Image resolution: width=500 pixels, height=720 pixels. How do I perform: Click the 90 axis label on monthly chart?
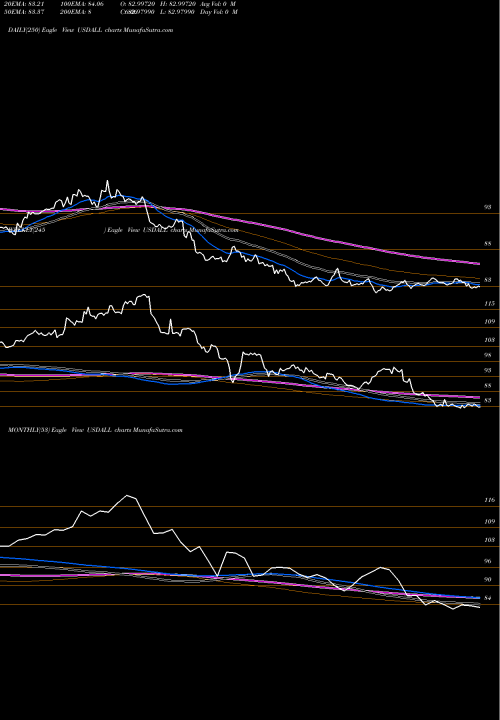487,579
